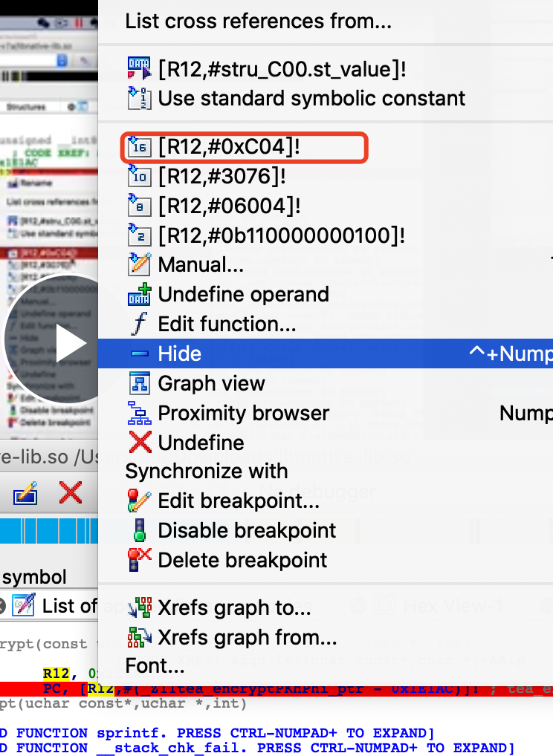
Task: Choose Undefine with the red X
Action: point(201,443)
